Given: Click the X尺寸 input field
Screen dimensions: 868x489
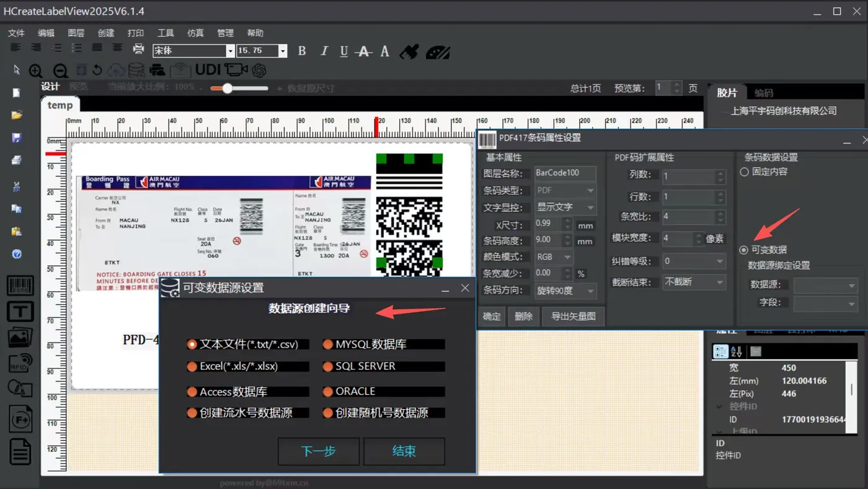Looking at the screenshot, I should coord(548,224).
